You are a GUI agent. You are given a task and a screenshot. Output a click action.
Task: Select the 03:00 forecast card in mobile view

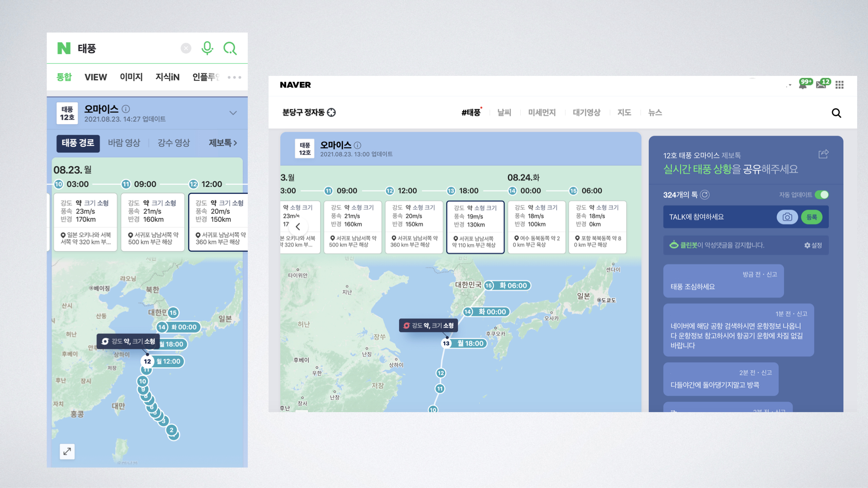point(85,222)
